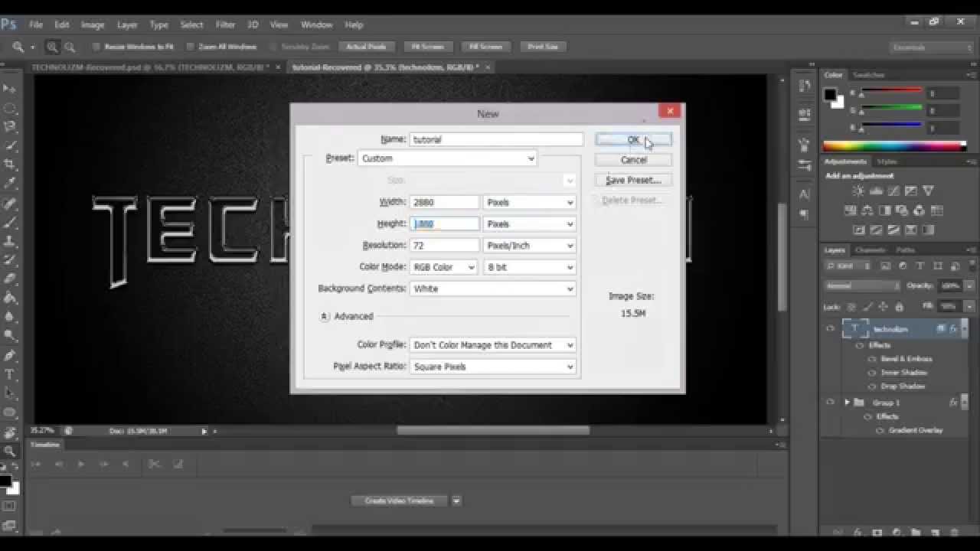Select the Hand tool

point(10,432)
